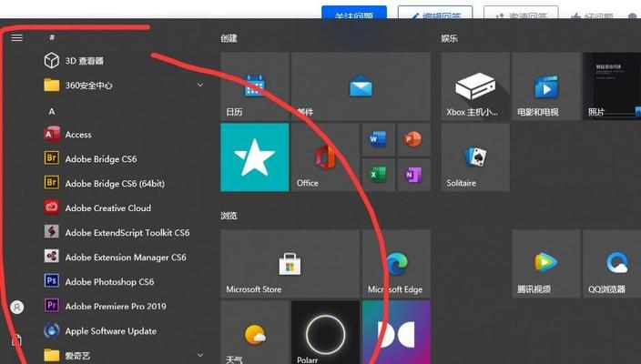Click the 创建 group header
Screen dimensions: 641x364
[x=229, y=38]
